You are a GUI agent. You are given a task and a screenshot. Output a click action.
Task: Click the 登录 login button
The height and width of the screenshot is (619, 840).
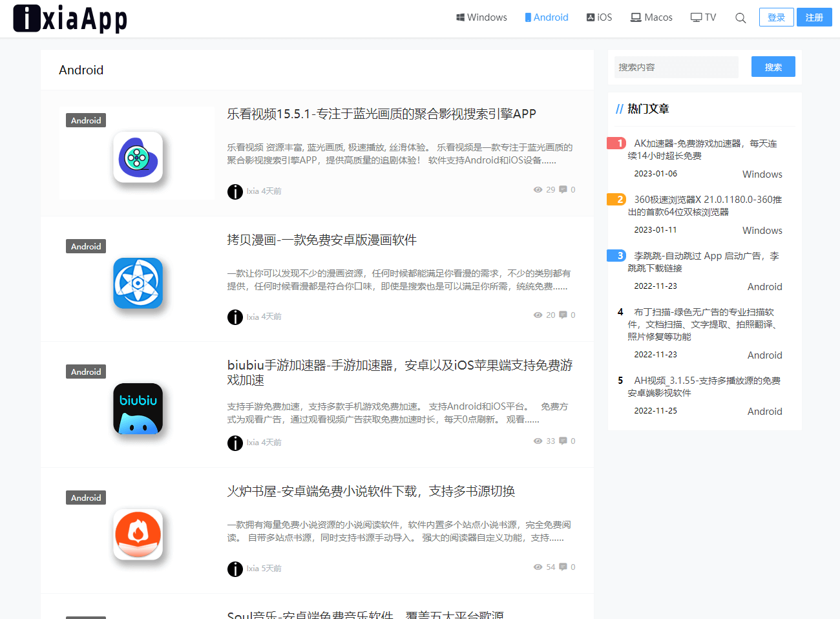(x=777, y=17)
